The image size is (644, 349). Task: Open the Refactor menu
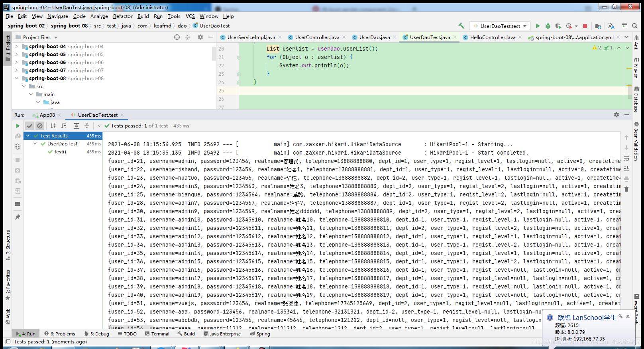pyautogui.click(x=123, y=16)
